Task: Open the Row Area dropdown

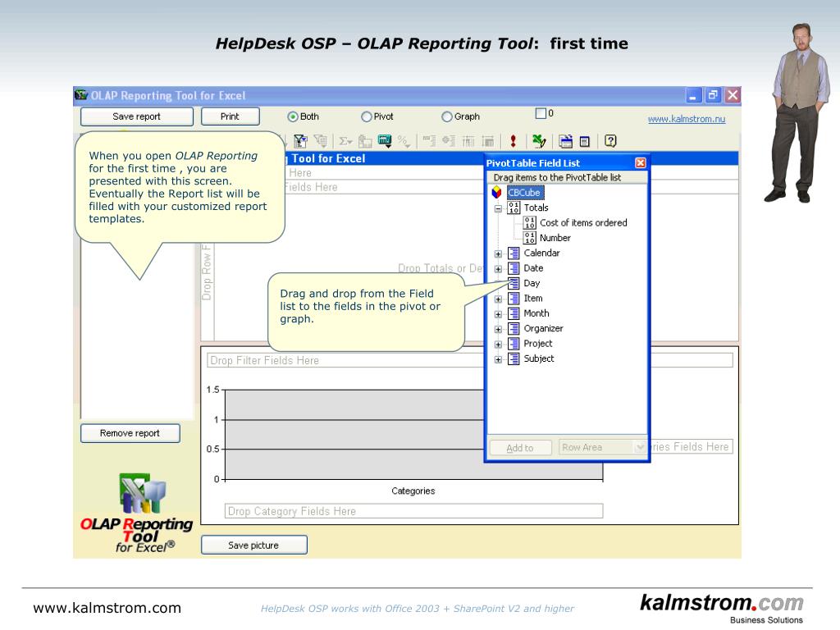Action: (640, 447)
